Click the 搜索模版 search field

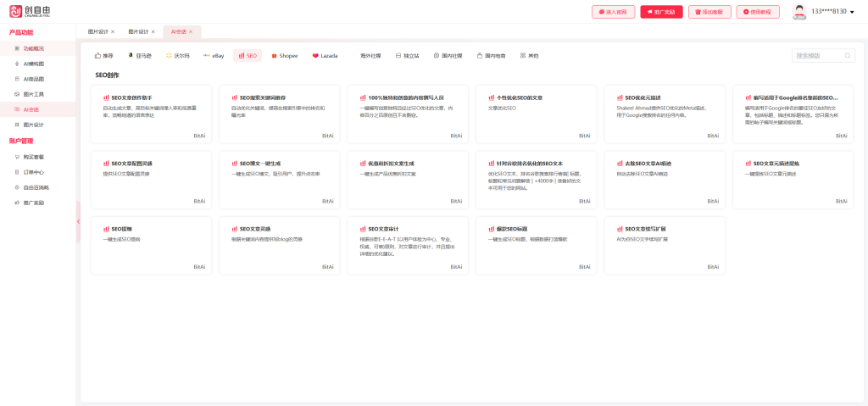pos(816,55)
